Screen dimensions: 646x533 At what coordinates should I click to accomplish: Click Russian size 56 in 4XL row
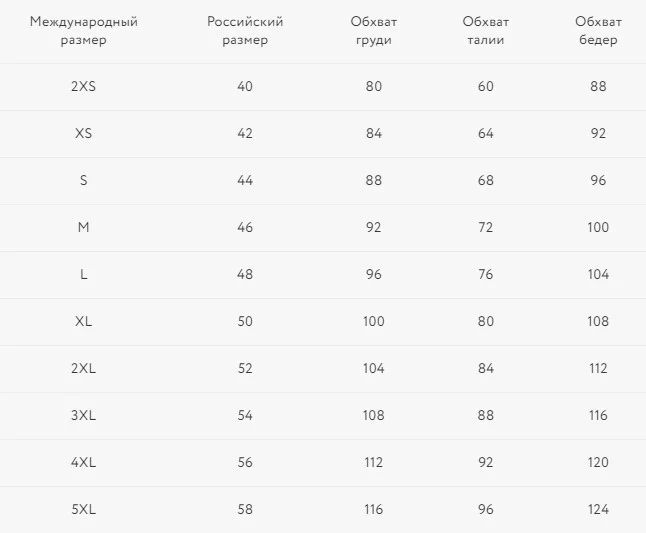point(245,462)
